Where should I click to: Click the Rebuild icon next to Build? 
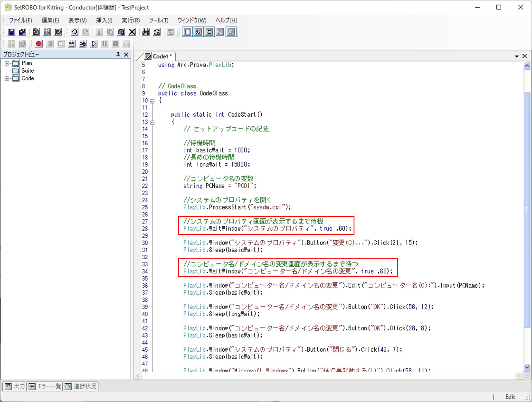(x=83, y=44)
